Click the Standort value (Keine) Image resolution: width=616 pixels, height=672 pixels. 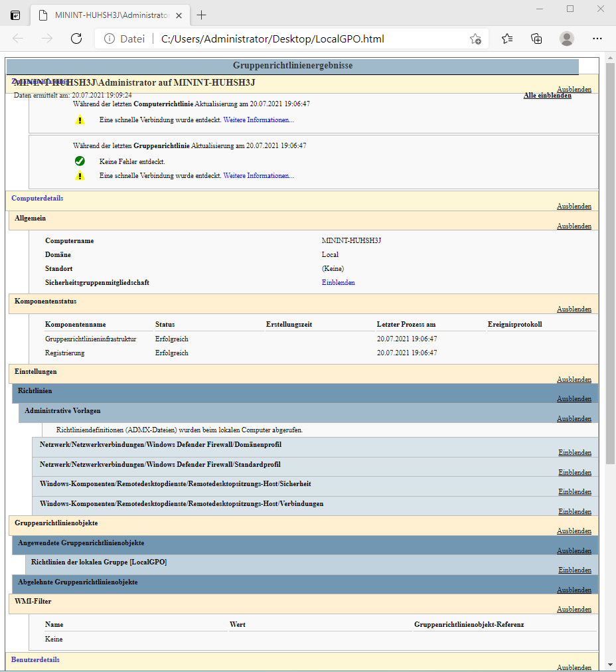(333, 269)
